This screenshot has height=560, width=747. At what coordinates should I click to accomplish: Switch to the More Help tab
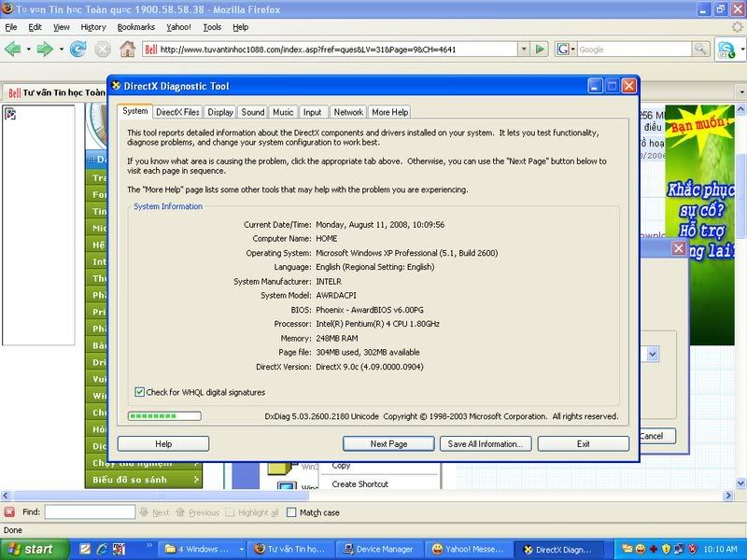pos(389,112)
